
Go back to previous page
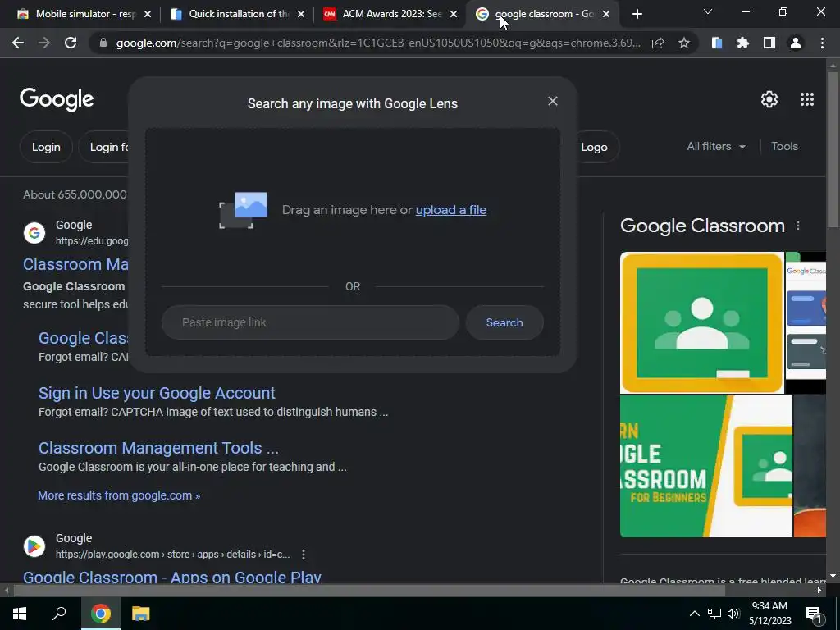click(18, 43)
